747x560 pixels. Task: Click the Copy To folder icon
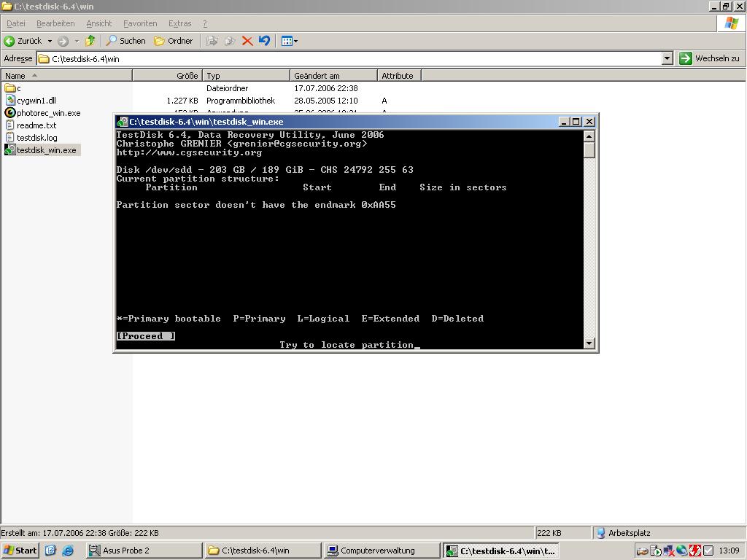click(x=230, y=41)
